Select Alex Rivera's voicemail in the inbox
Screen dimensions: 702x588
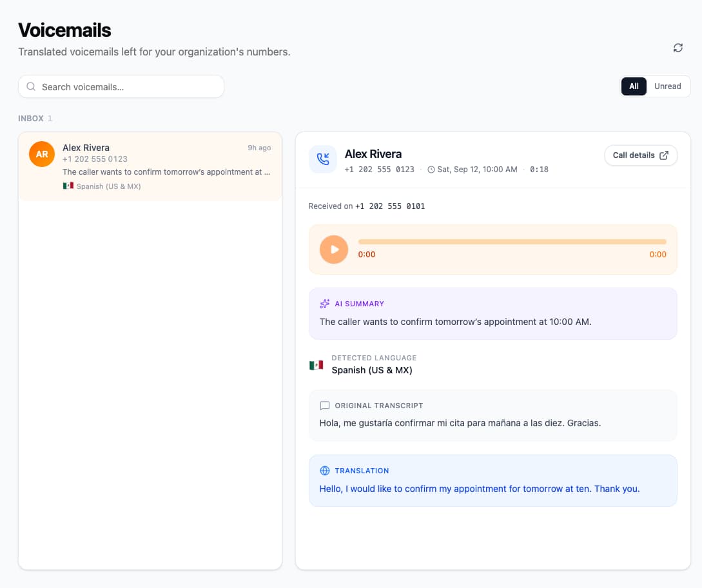pyautogui.click(x=150, y=166)
